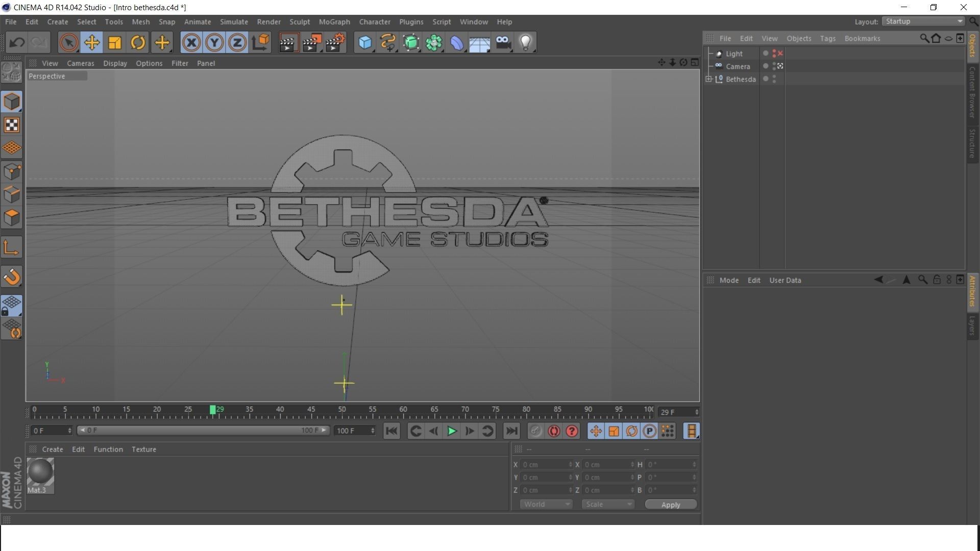Open array modeling objects icon
Screen dimensions: 980x551
click(x=434, y=43)
